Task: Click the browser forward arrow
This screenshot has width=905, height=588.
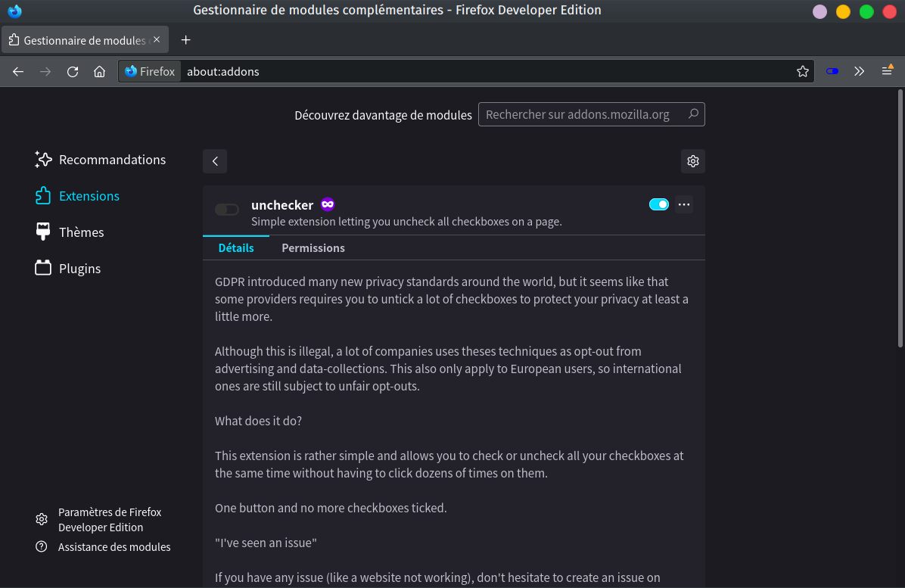Action: (x=45, y=72)
